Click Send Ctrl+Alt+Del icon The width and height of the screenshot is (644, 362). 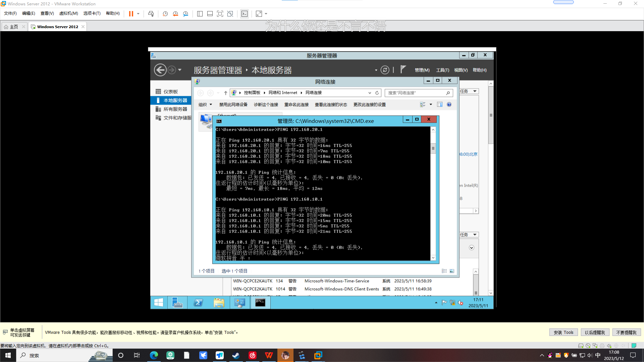tap(151, 14)
